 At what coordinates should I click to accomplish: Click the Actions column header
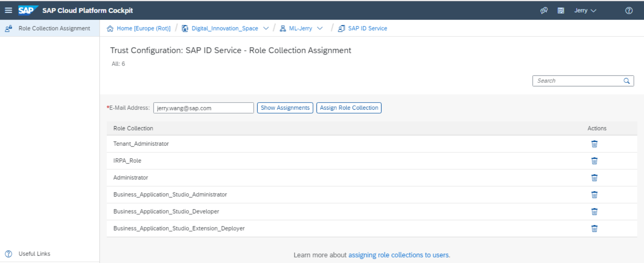click(x=597, y=128)
